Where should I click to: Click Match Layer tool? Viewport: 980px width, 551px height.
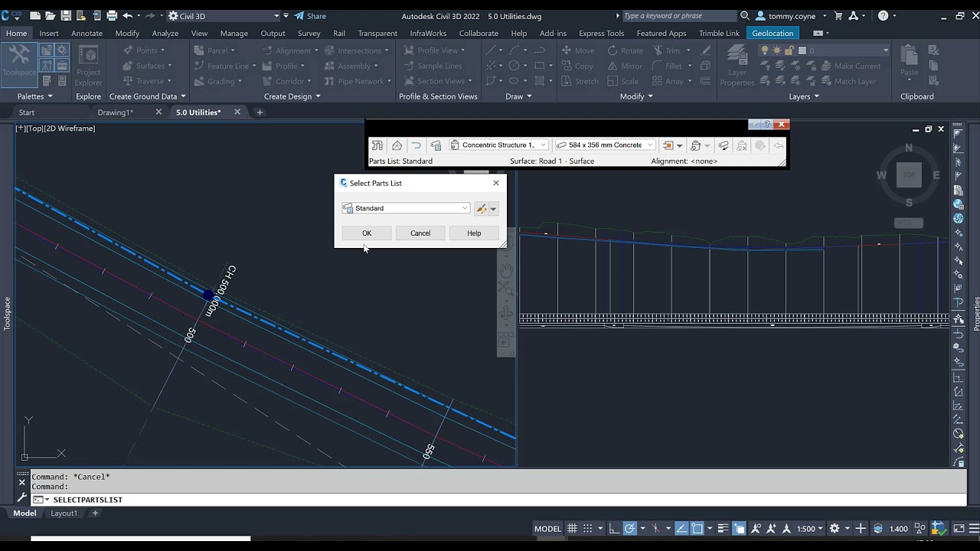point(847,81)
